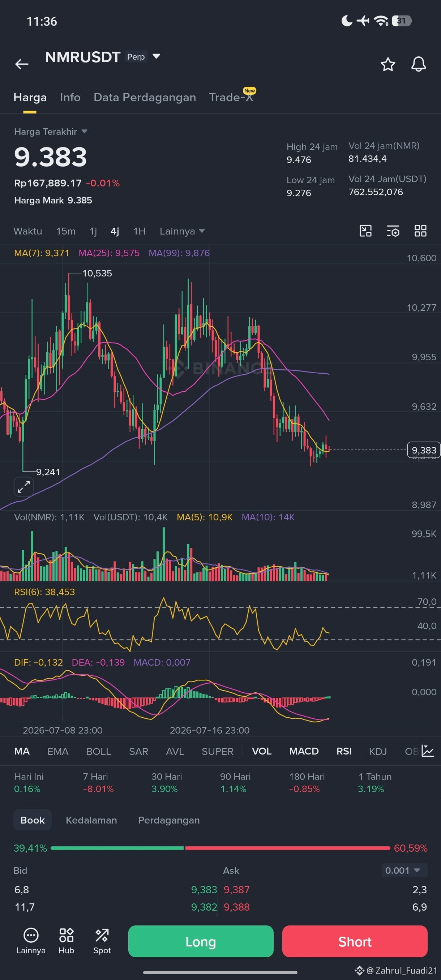The height and width of the screenshot is (980, 441).
Task: Tap MA(25) value label
Action: 109,253
